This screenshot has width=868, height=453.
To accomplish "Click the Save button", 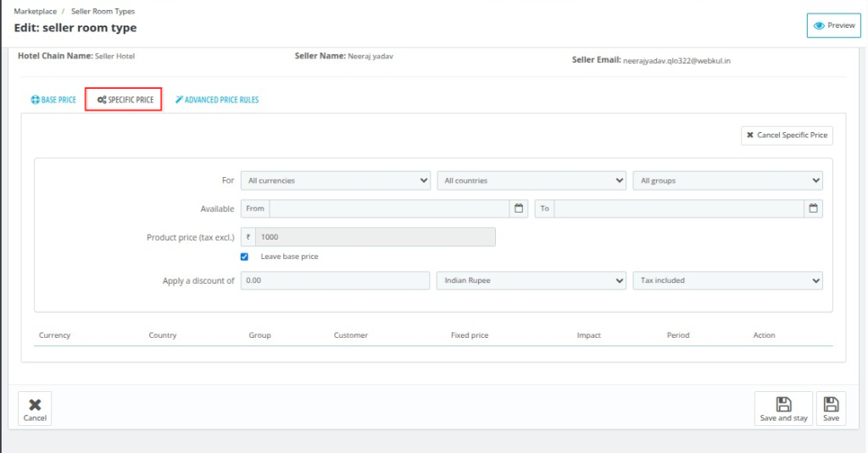I will (x=831, y=409).
